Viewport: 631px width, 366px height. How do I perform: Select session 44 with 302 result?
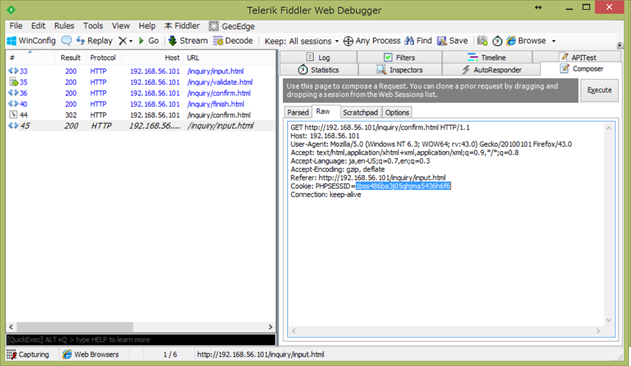[x=141, y=115]
